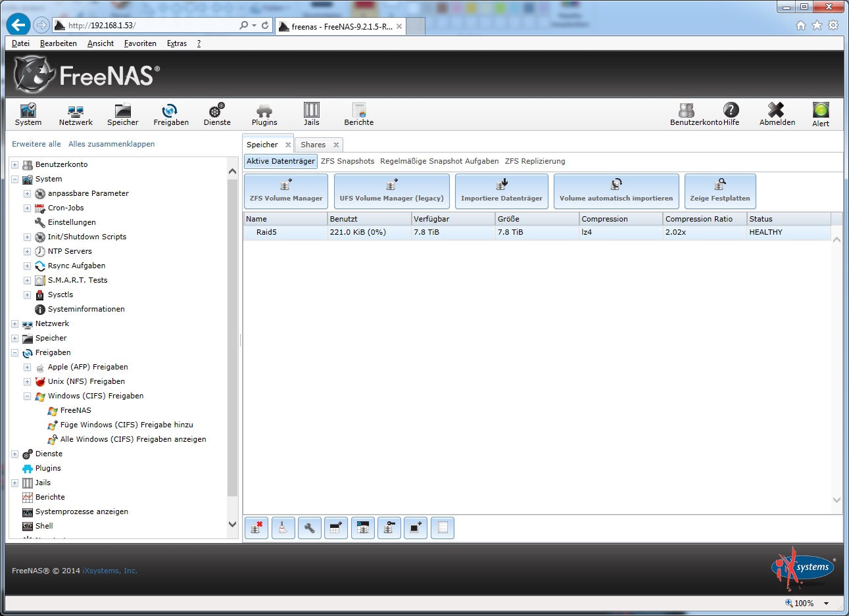Open the Bearbeiten menu

tap(59, 43)
